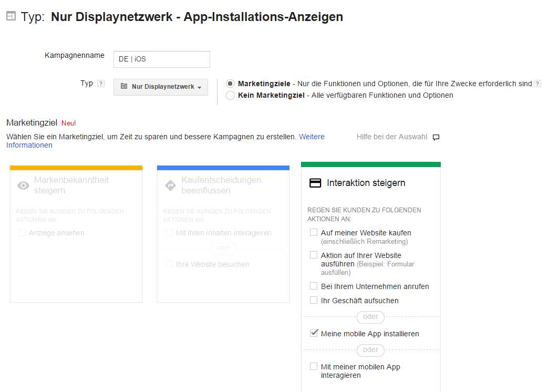Click the arrow icon for Kaufentscheidungen beeinflussen
This screenshot has width=549, height=392.
[170, 185]
